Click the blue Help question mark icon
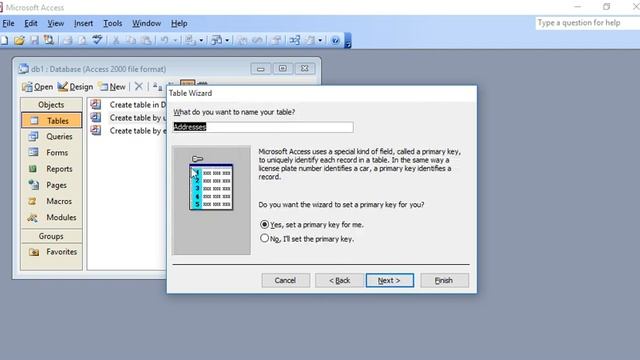Image resolution: width=640 pixels, height=360 pixels. pyautogui.click(x=336, y=40)
